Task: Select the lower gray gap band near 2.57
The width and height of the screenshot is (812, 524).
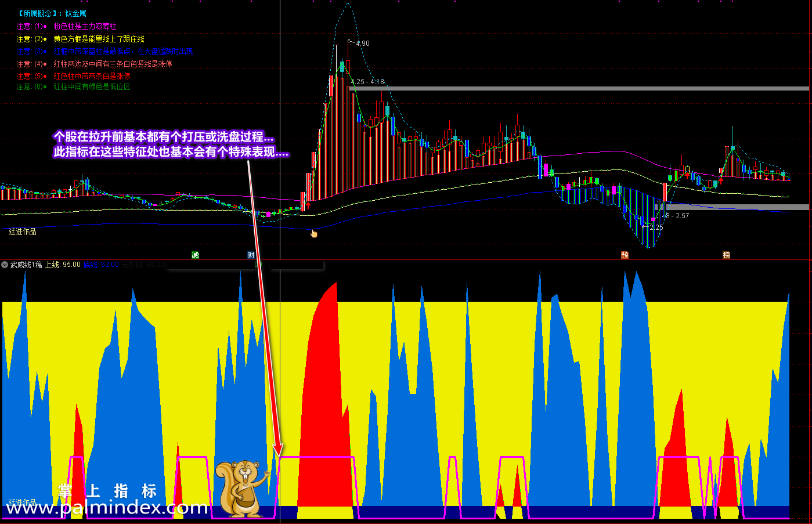Action: pyautogui.click(x=731, y=207)
